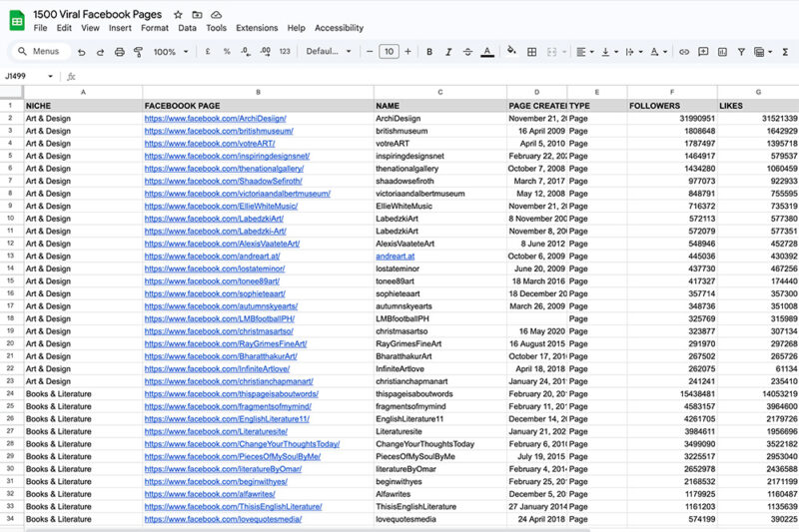Create a filter with the funnel icon
The image size is (799, 532).
coord(741,52)
